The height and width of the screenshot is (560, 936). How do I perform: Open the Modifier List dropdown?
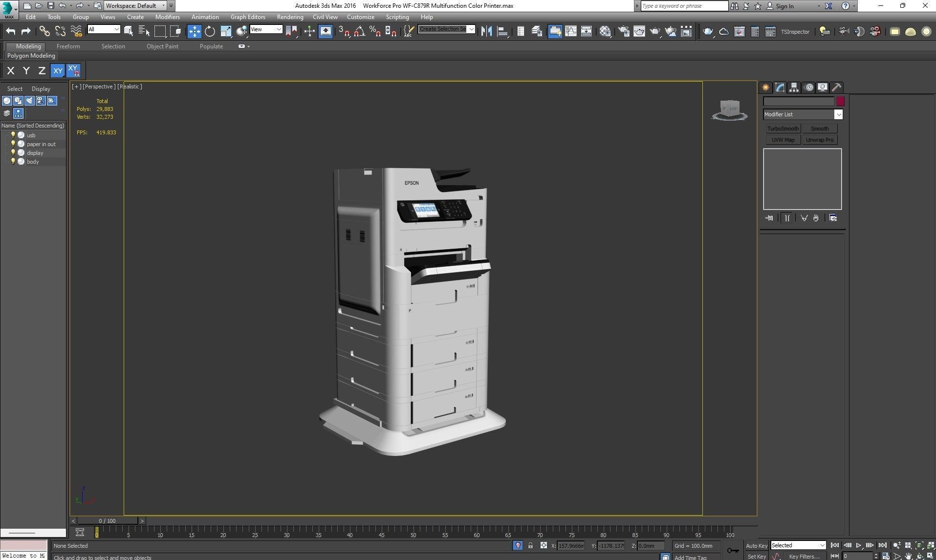click(839, 114)
